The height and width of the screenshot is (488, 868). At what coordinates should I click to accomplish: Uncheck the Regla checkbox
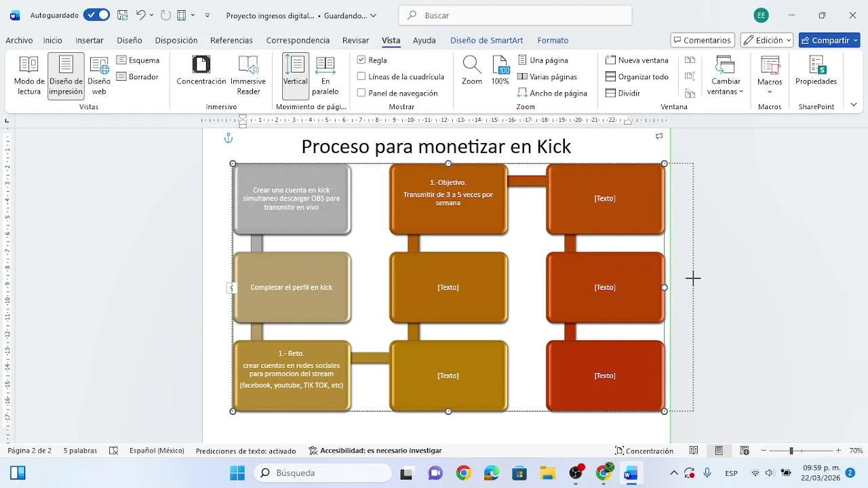[361, 60]
